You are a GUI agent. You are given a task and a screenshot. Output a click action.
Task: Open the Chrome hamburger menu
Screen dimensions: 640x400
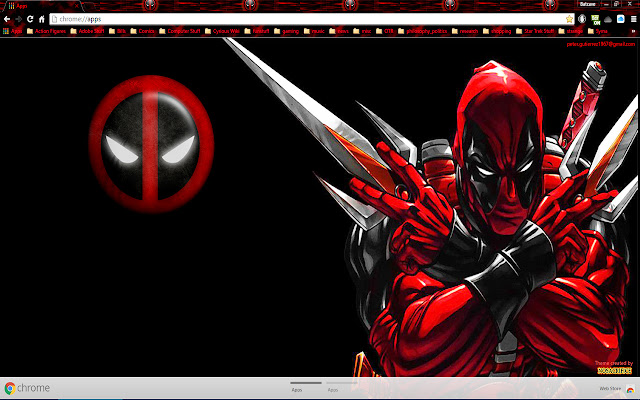tap(633, 19)
